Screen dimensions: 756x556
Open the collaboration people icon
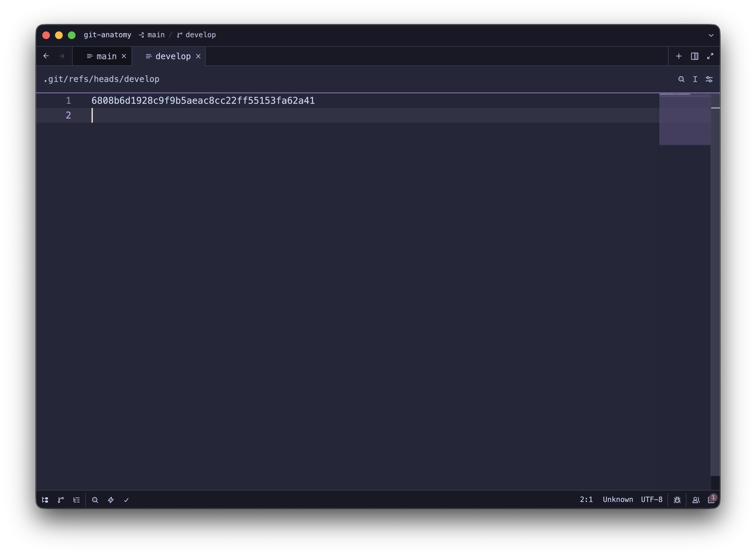pos(696,500)
